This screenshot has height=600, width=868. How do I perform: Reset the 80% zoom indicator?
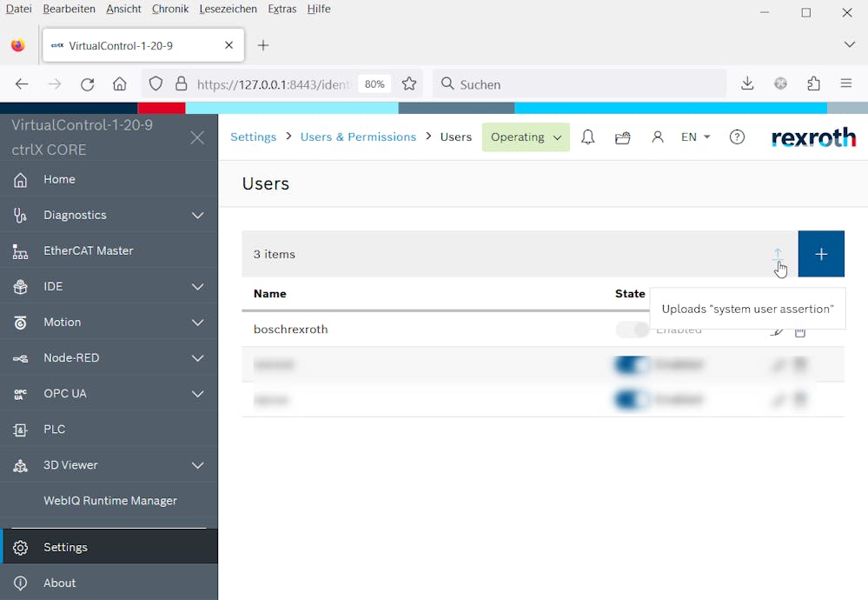pos(374,84)
